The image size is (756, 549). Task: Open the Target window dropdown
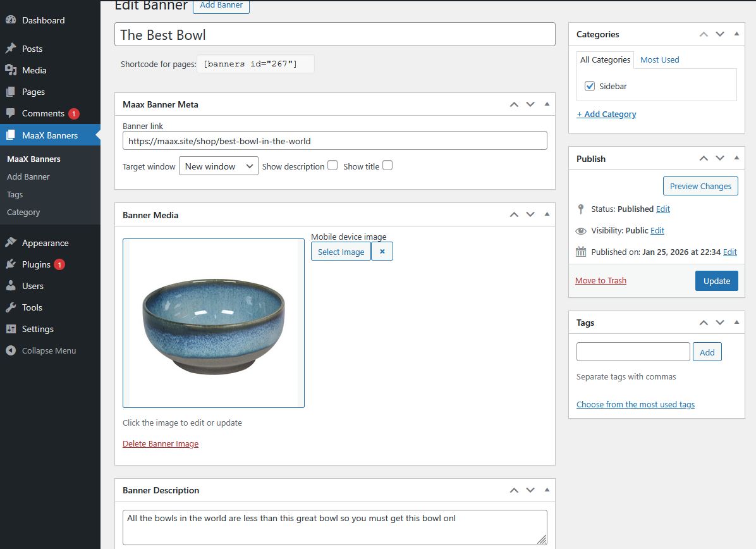(218, 166)
